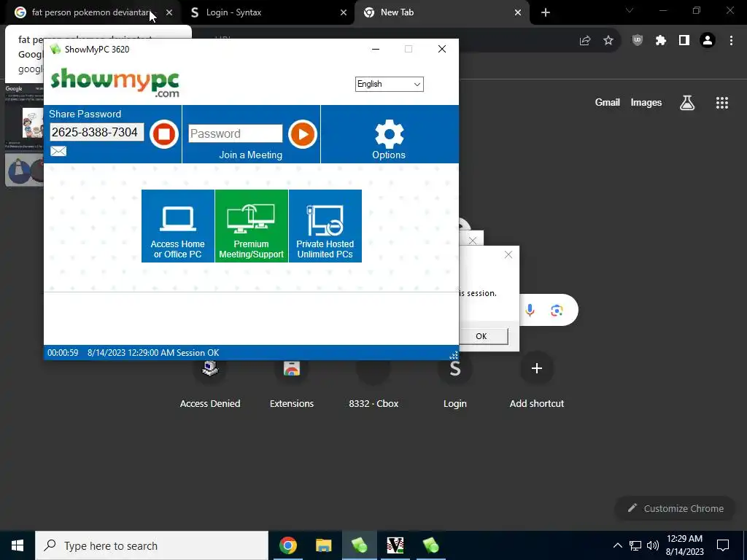This screenshot has width=747, height=560.
Task: Focus the Join a Meeting password field
Action: coord(236,134)
